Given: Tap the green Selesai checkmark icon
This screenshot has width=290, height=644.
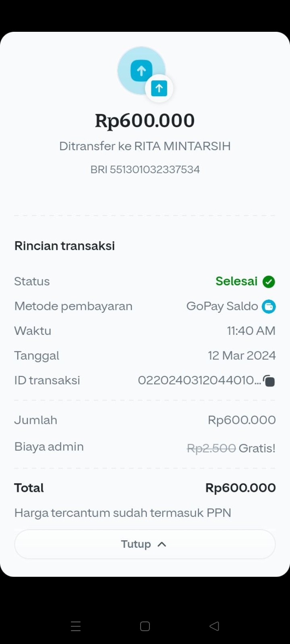Looking at the screenshot, I should [x=269, y=282].
